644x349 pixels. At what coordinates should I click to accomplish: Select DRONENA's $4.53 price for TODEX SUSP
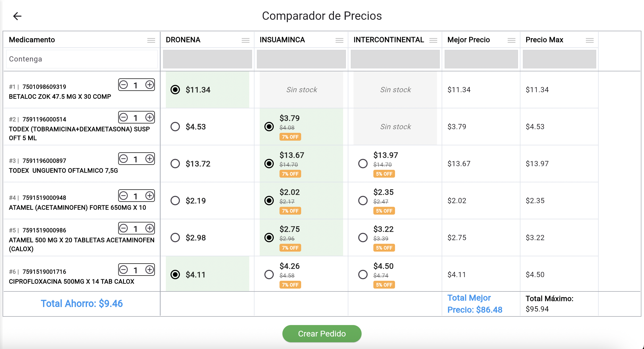175,127
